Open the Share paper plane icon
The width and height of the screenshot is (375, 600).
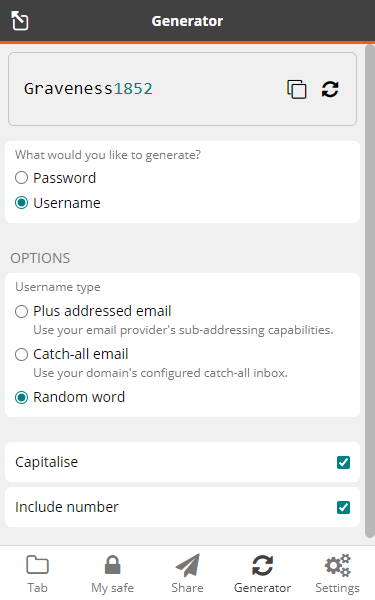[188, 565]
